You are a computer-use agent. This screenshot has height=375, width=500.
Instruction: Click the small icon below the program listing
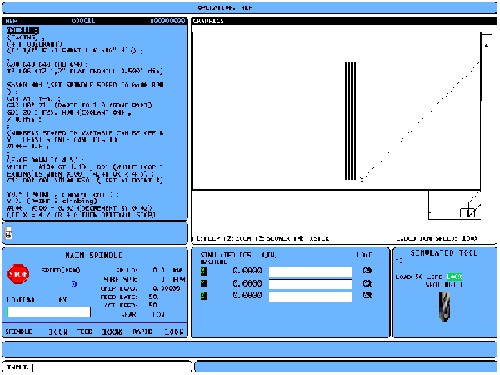pyautogui.click(x=9, y=233)
